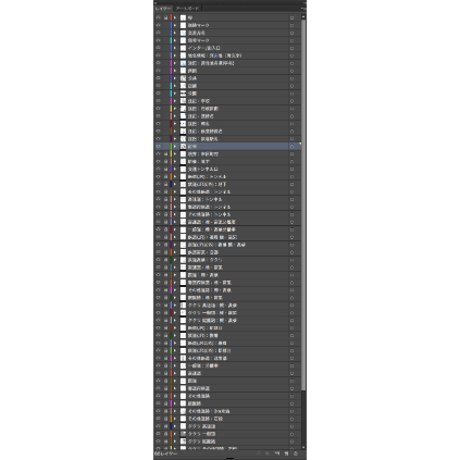
Task: Expand the ククリ 一般道 layer triangle
Action: click(x=175, y=434)
